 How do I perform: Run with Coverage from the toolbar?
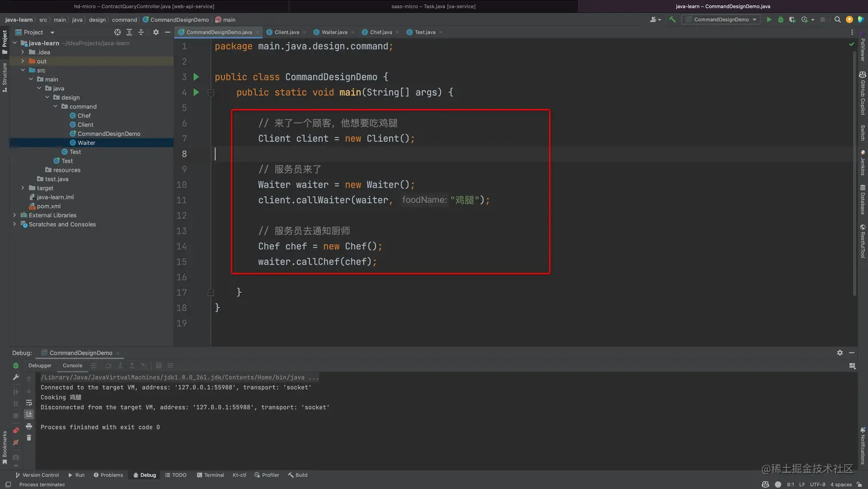792,20
